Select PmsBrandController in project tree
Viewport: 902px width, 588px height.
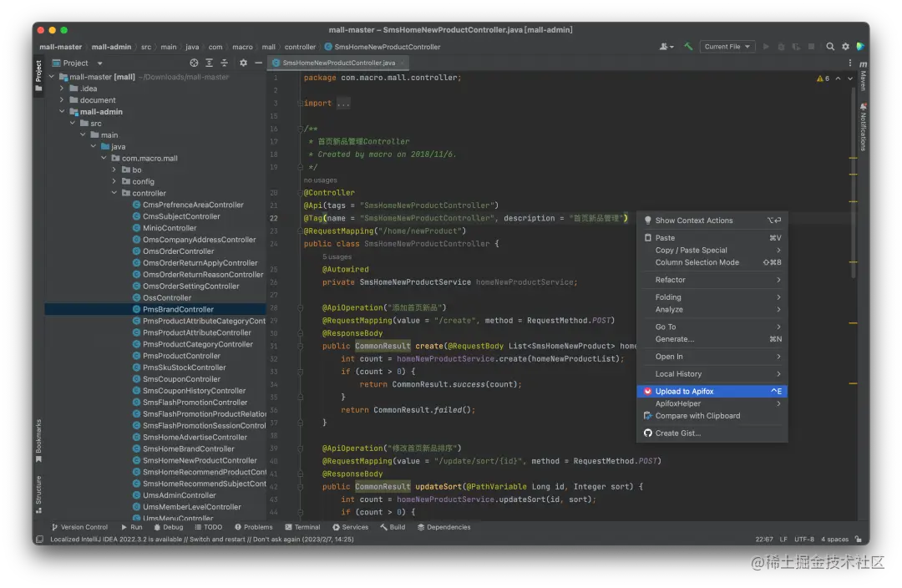coord(178,309)
